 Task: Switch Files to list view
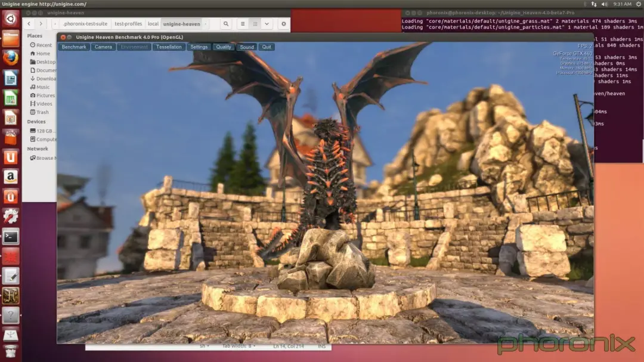coord(243,24)
